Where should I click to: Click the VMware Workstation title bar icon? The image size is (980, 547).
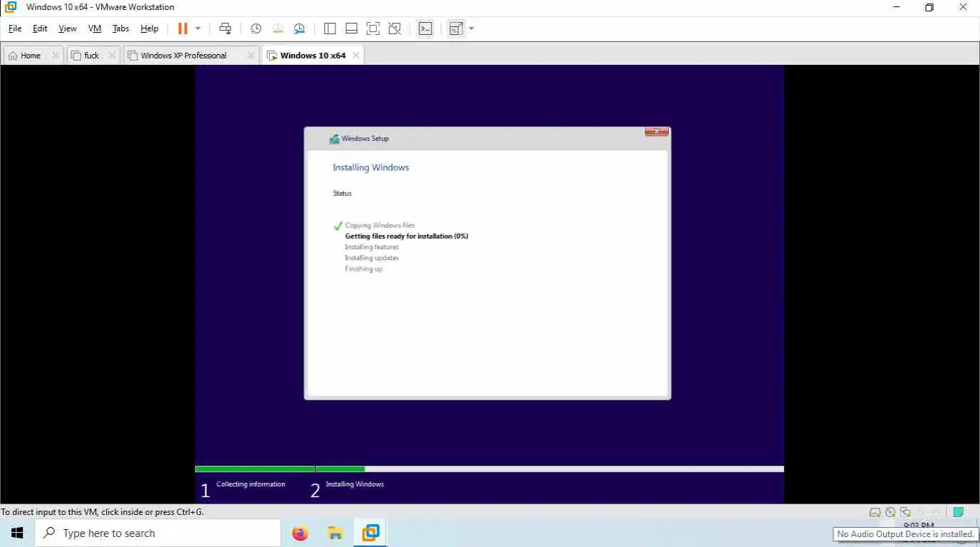pyautogui.click(x=11, y=7)
